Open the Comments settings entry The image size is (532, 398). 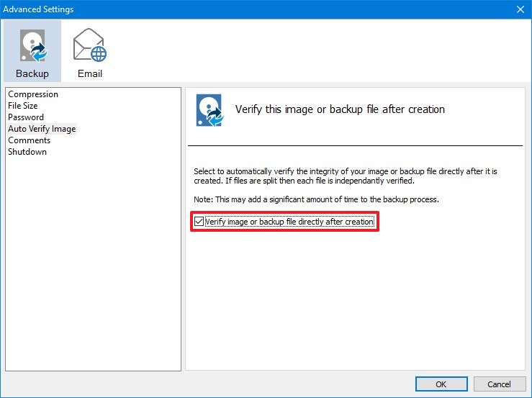click(30, 140)
